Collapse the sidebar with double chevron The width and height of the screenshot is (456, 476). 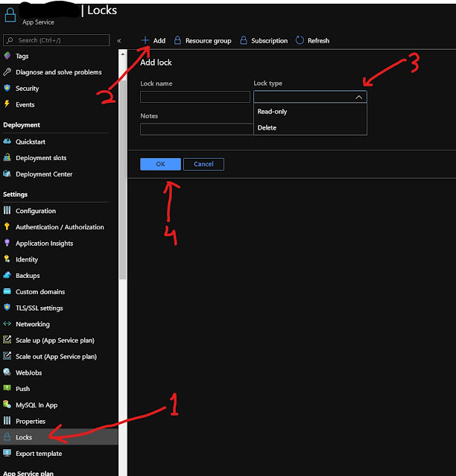pyautogui.click(x=119, y=41)
